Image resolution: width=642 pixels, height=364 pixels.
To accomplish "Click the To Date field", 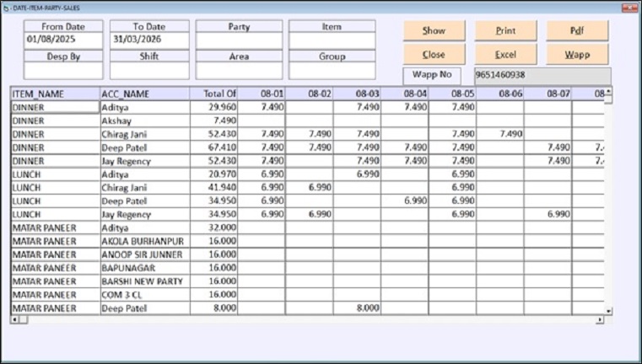I will (149, 40).
